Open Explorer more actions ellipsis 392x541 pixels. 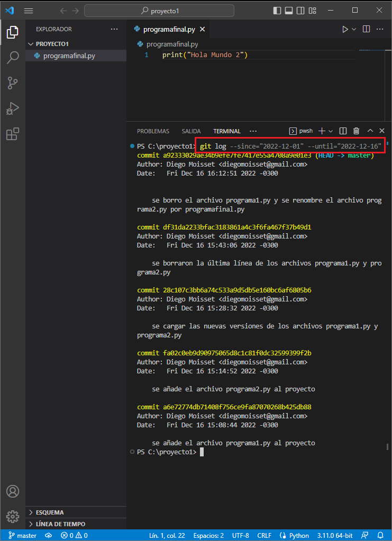[x=114, y=29]
